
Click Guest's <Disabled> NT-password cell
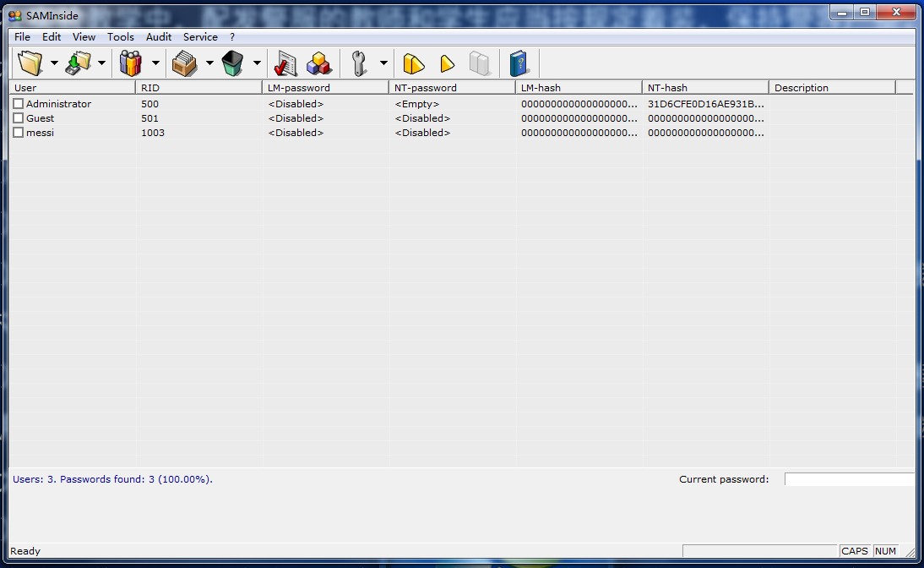(422, 118)
